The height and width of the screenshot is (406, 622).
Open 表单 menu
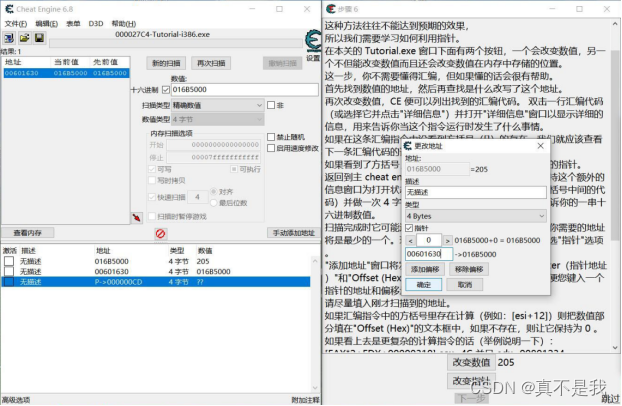click(x=73, y=24)
